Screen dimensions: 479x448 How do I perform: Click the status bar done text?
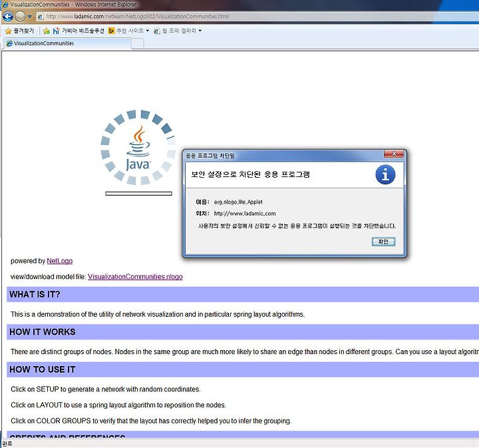(x=7, y=443)
